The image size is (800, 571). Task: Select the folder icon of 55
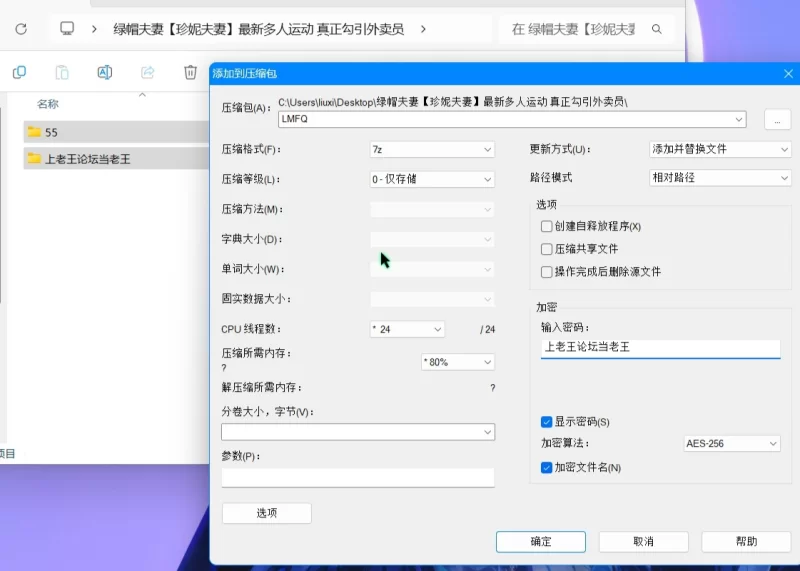(x=34, y=132)
